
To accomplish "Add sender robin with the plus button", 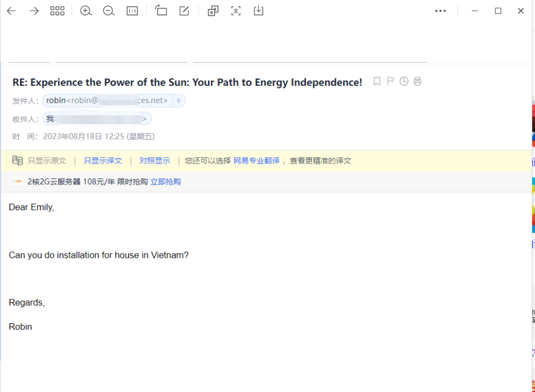I will click(x=179, y=100).
